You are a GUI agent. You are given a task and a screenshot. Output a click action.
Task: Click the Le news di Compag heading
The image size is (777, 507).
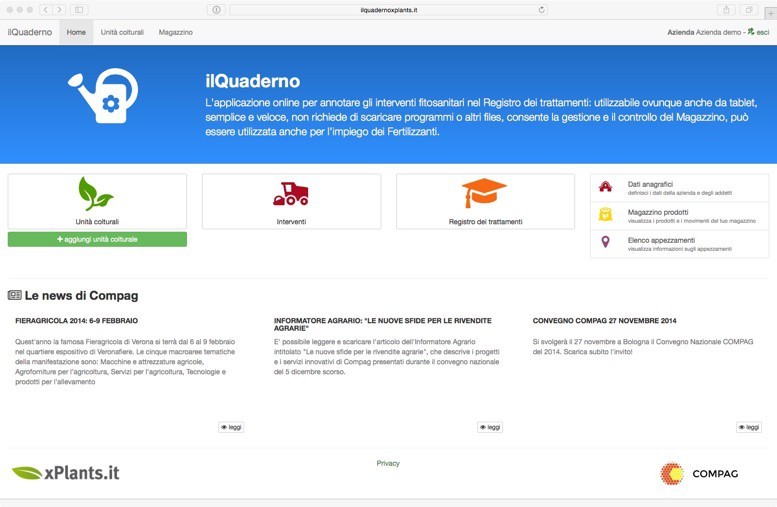coord(81,295)
